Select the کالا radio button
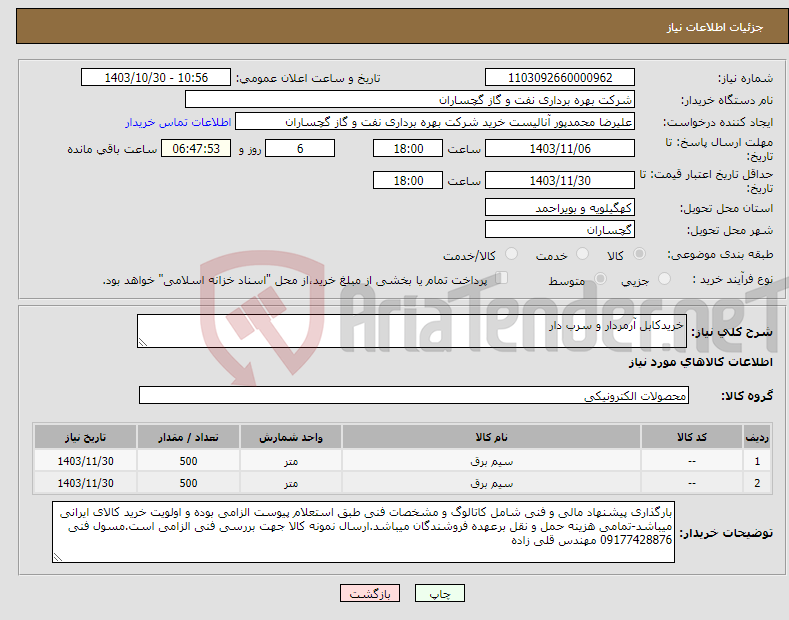Screen dimensions: 789x620 (640, 254)
